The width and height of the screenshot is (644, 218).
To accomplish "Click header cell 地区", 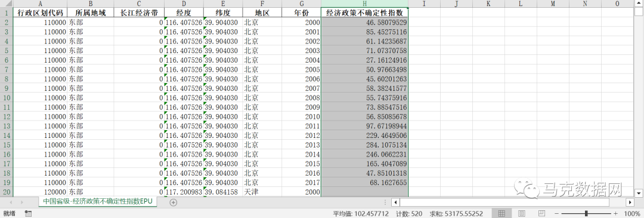I will pos(262,13).
